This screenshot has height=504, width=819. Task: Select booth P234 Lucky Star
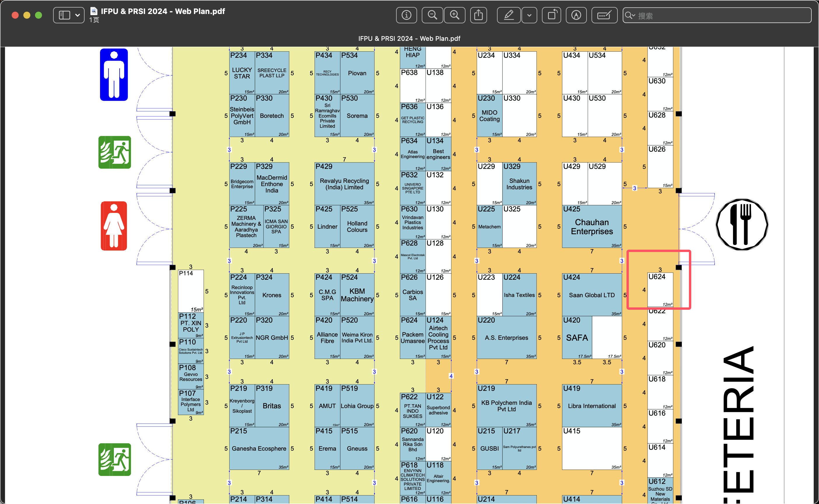pyautogui.click(x=242, y=73)
